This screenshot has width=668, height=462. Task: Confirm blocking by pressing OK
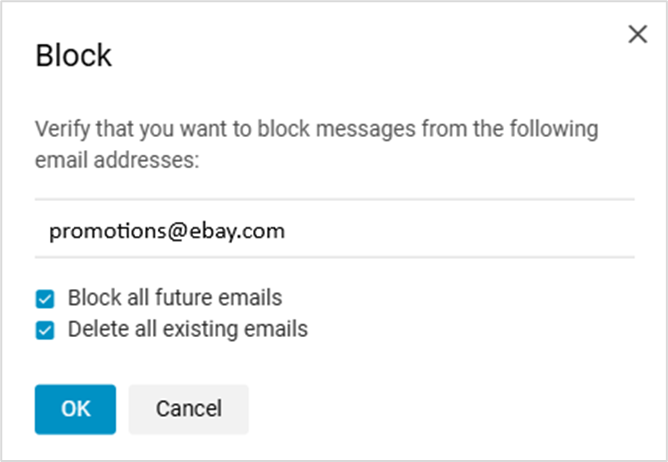[x=75, y=409]
